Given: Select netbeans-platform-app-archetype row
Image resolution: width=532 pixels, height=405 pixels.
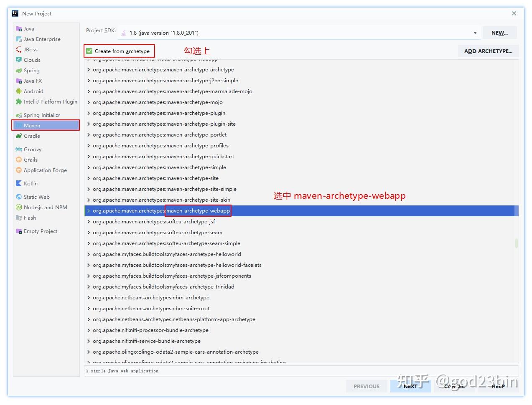Looking at the screenshot, I should click(301, 319).
